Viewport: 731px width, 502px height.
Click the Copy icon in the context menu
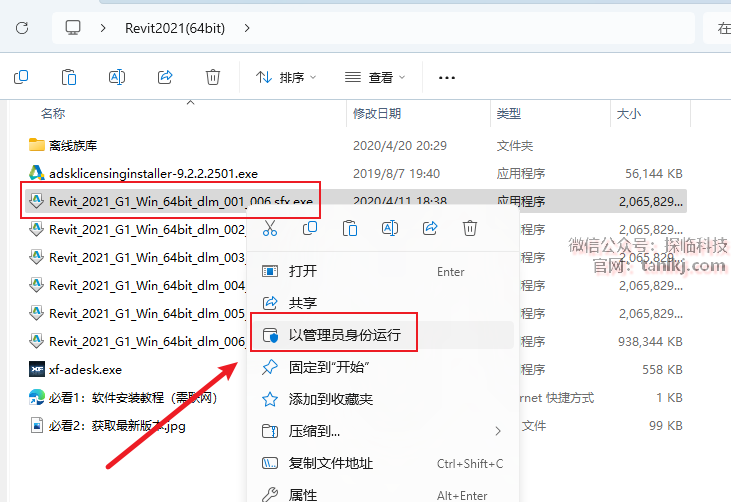coord(310,228)
